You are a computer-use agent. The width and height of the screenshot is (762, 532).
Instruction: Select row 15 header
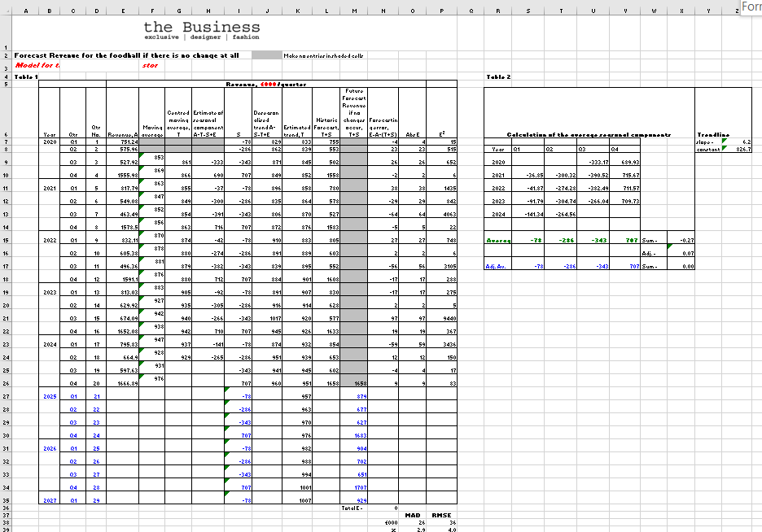(6, 240)
